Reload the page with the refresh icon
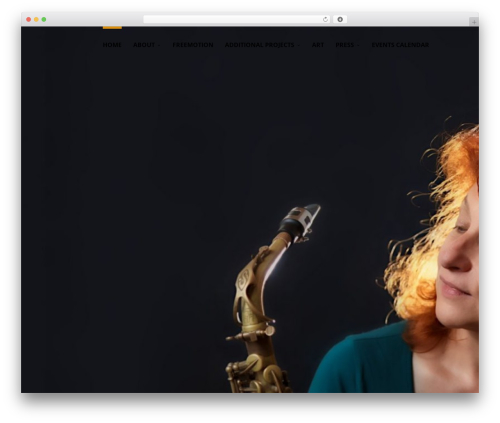This screenshot has height=423, width=500. (325, 19)
